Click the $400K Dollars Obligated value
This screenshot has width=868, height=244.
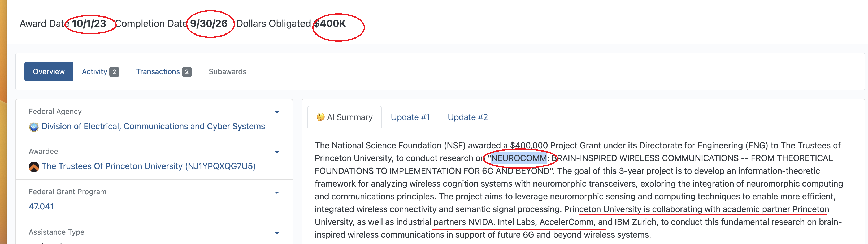pos(330,24)
